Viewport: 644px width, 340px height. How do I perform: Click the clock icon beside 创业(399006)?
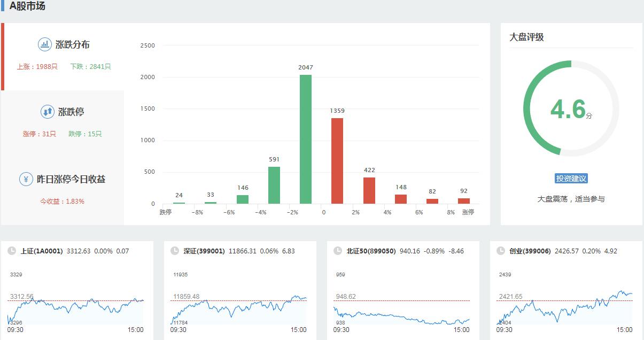[x=501, y=251]
